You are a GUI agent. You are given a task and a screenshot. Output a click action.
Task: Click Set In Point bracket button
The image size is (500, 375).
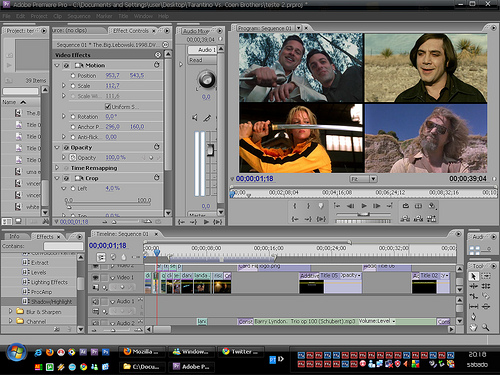pyautogui.click(x=295, y=206)
